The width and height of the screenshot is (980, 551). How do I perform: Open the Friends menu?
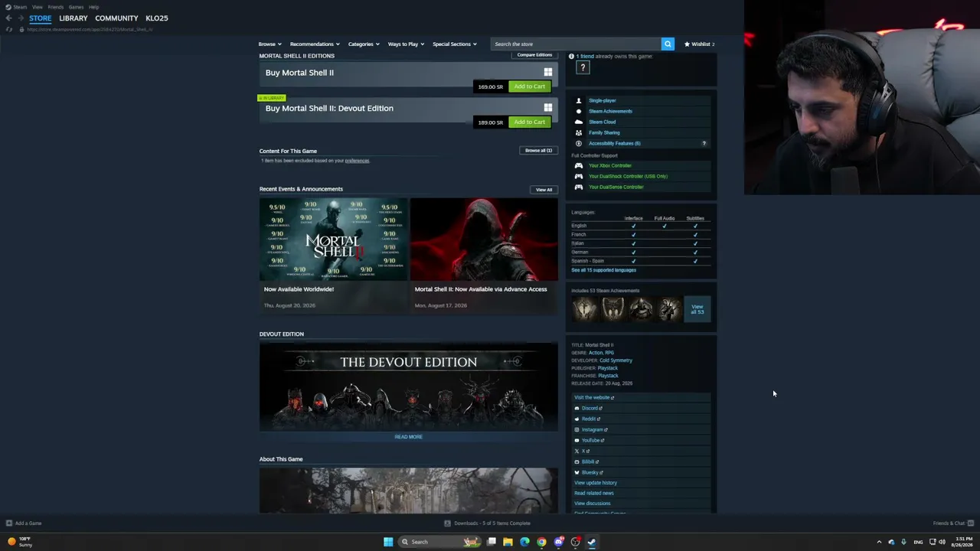[56, 7]
